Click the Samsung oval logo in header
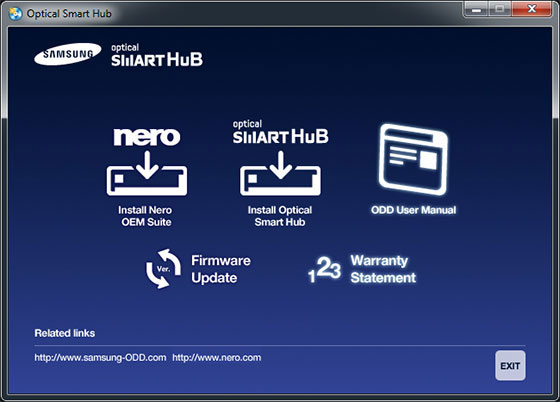560x402 pixels. pyautogui.click(x=68, y=54)
